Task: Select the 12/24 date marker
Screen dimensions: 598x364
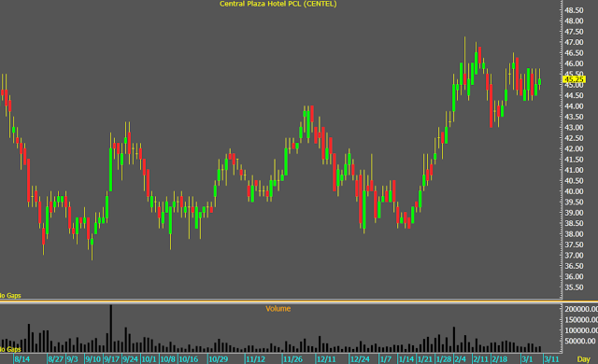Action: [x=360, y=359]
